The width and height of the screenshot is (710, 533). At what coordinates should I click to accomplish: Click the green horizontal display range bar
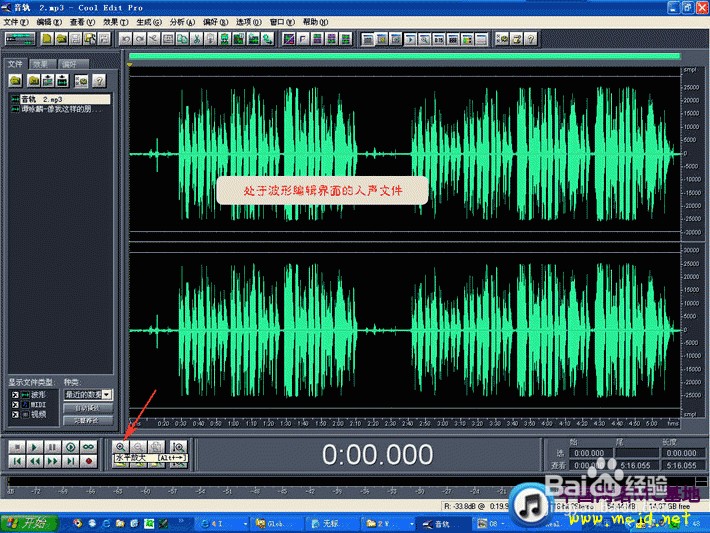tap(404, 56)
